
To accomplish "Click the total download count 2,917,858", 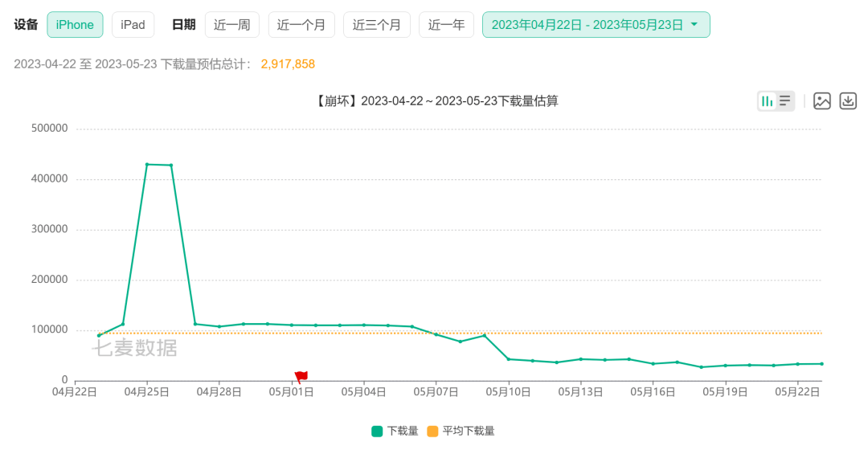I will pos(288,64).
